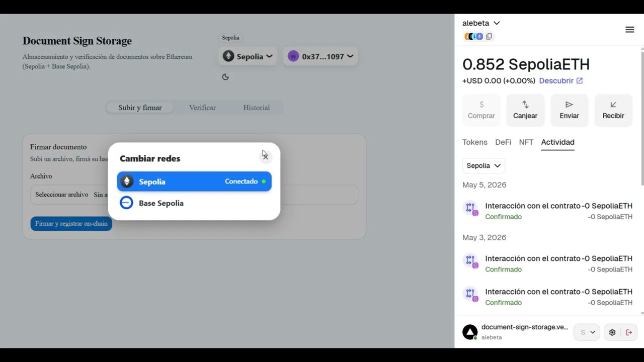Viewport: 644px width, 362px height.
Task: Switch to the NFT tab
Action: coord(526,142)
